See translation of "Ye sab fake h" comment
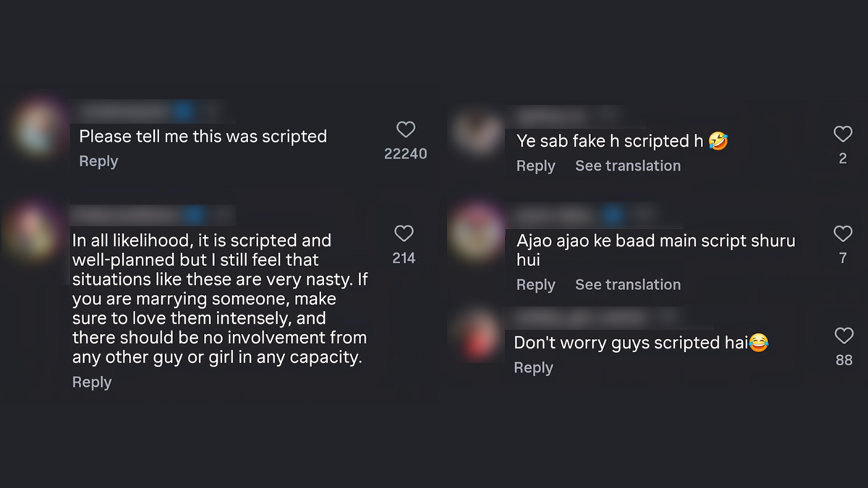Image resolution: width=868 pixels, height=488 pixels. tap(628, 166)
